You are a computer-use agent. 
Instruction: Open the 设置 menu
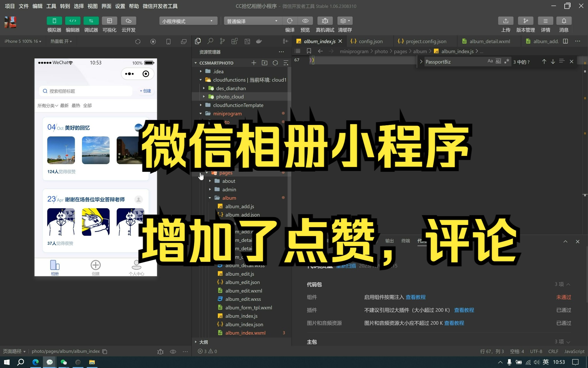pos(120,6)
